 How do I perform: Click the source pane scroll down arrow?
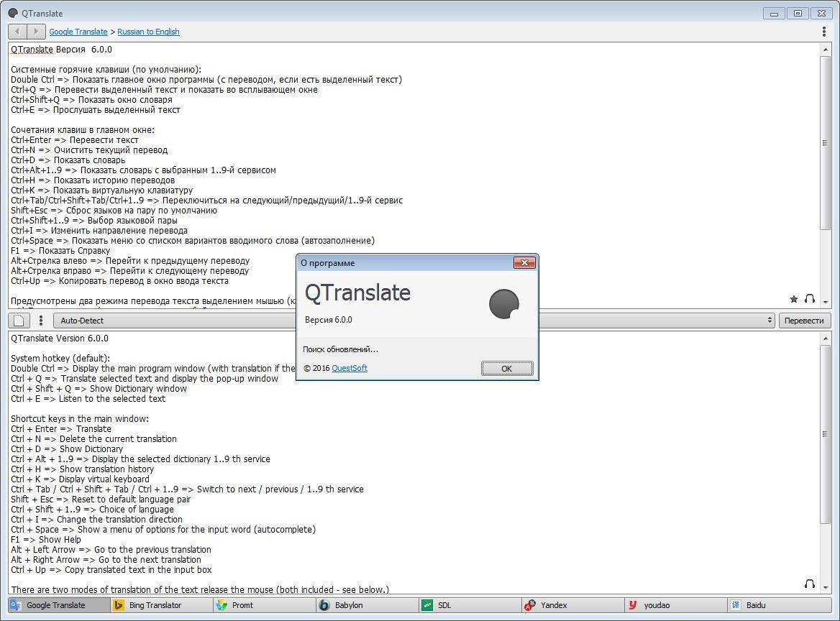pyautogui.click(x=825, y=302)
